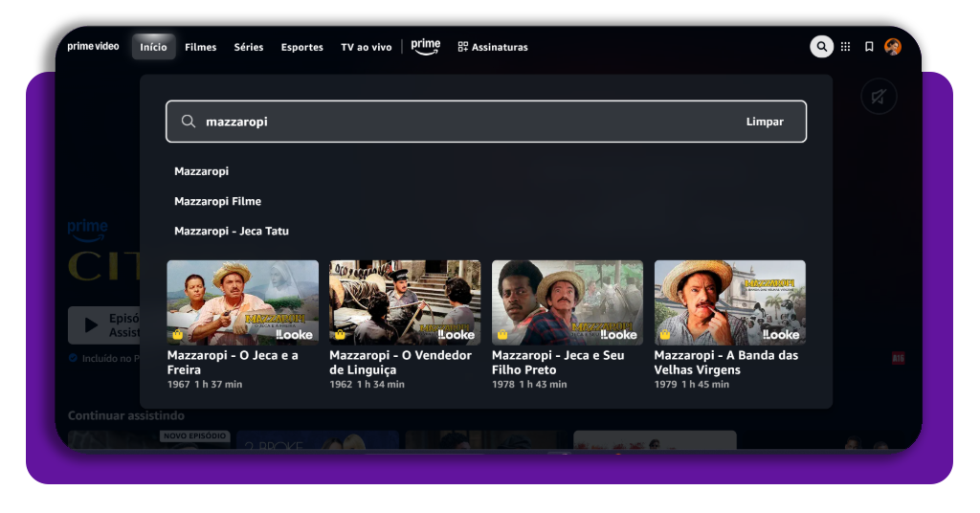The image size is (980, 513).
Task: Toggle the mute trailer sound icon
Action: pyautogui.click(x=879, y=97)
